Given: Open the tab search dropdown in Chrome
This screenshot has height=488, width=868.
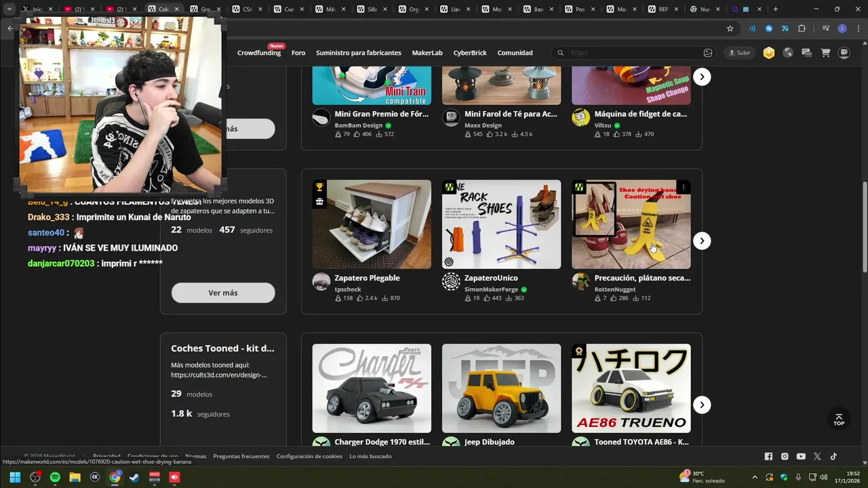Looking at the screenshot, I should [x=9, y=9].
